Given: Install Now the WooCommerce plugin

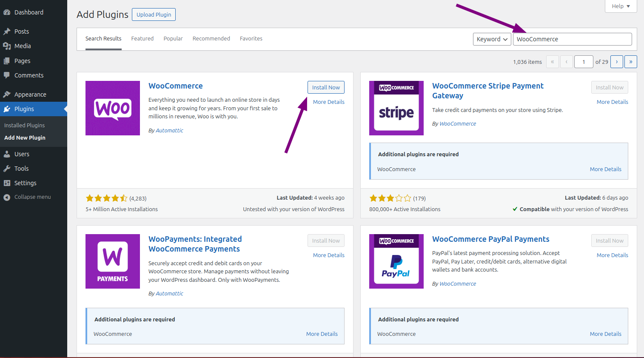Looking at the screenshot, I should click(326, 87).
